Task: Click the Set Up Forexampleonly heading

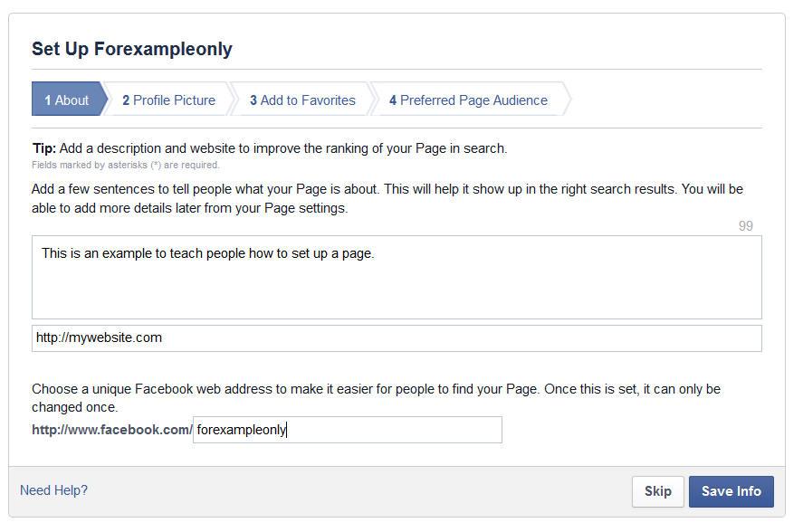Action: click(132, 49)
